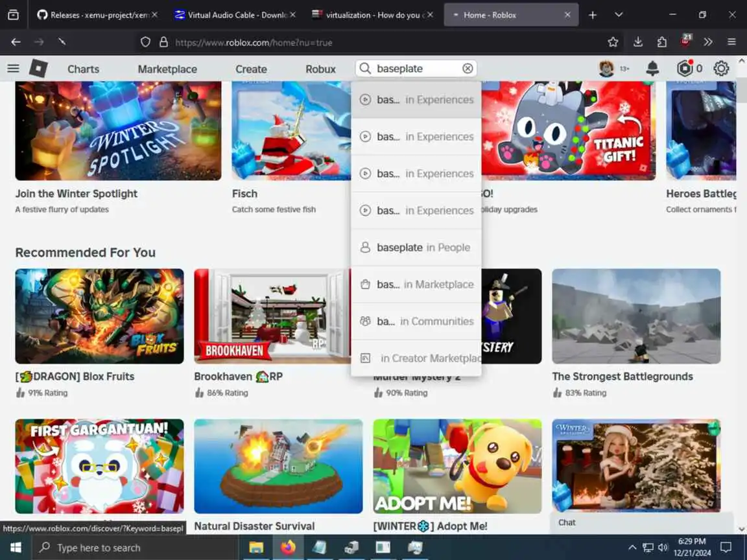Open the Robux balance icon
Screen dimensions: 747x560
685,69
